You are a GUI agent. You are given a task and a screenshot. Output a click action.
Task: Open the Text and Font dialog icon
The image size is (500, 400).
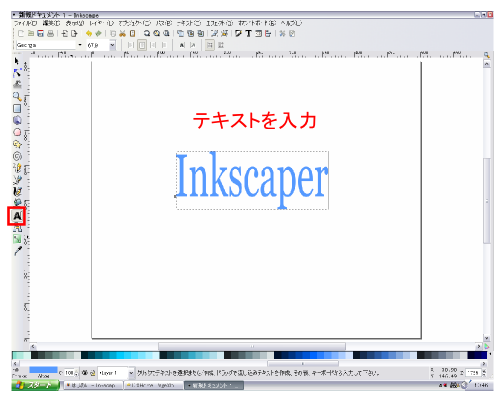[248, 33]
